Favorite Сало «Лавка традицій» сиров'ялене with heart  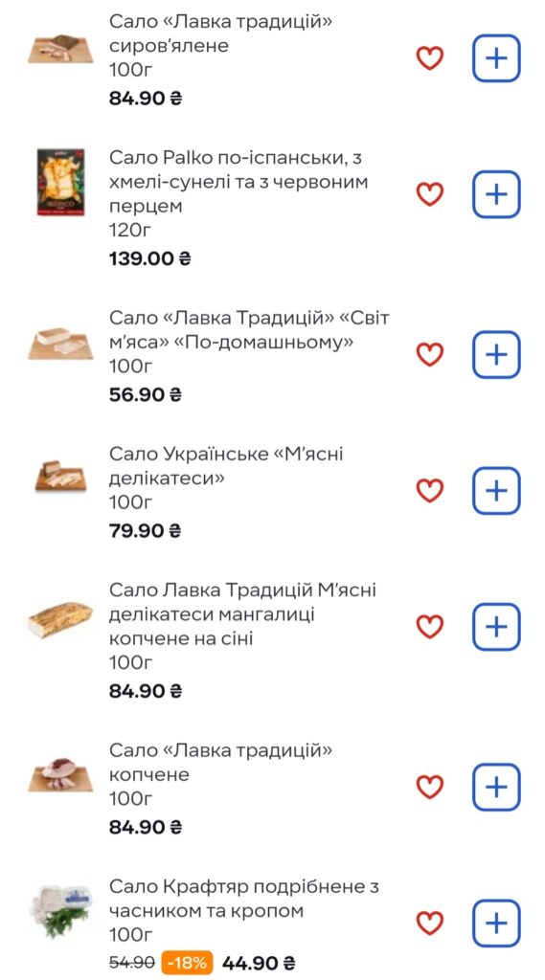click(430, 58)
